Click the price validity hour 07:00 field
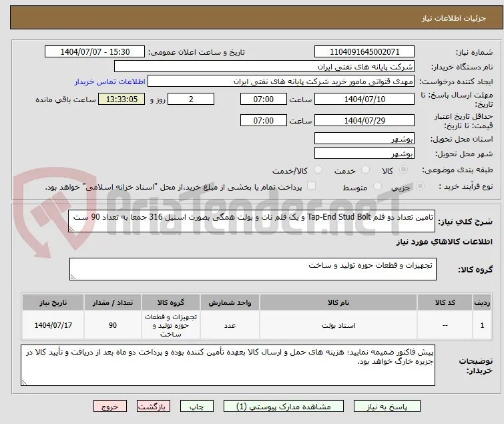This screenshot has width=504, height=424. tap(264, 121)
